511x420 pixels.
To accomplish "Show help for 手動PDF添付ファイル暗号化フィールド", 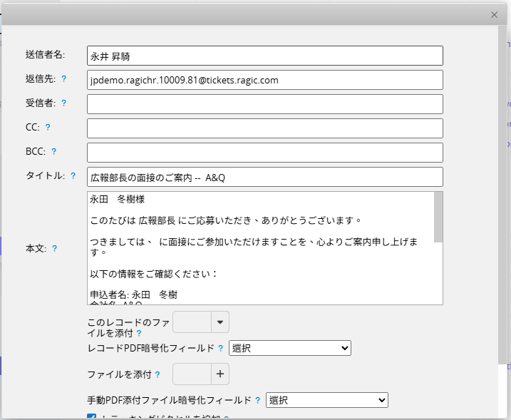I will click(258, 401).
